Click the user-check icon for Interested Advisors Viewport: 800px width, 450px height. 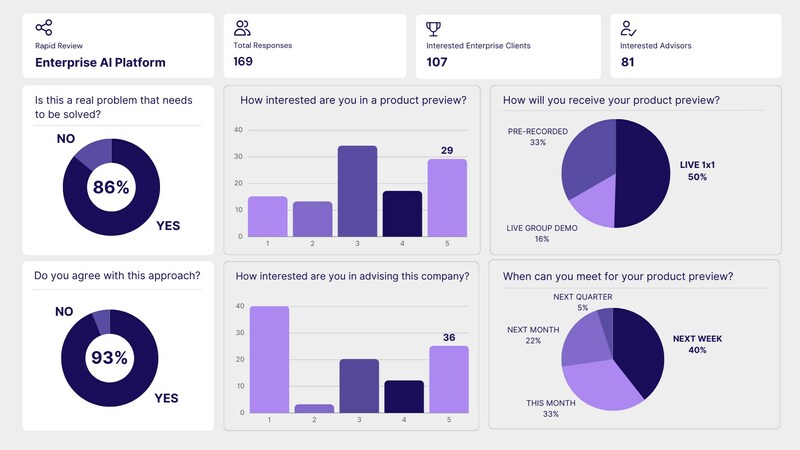pyautogui.click(x=628, y=28)
